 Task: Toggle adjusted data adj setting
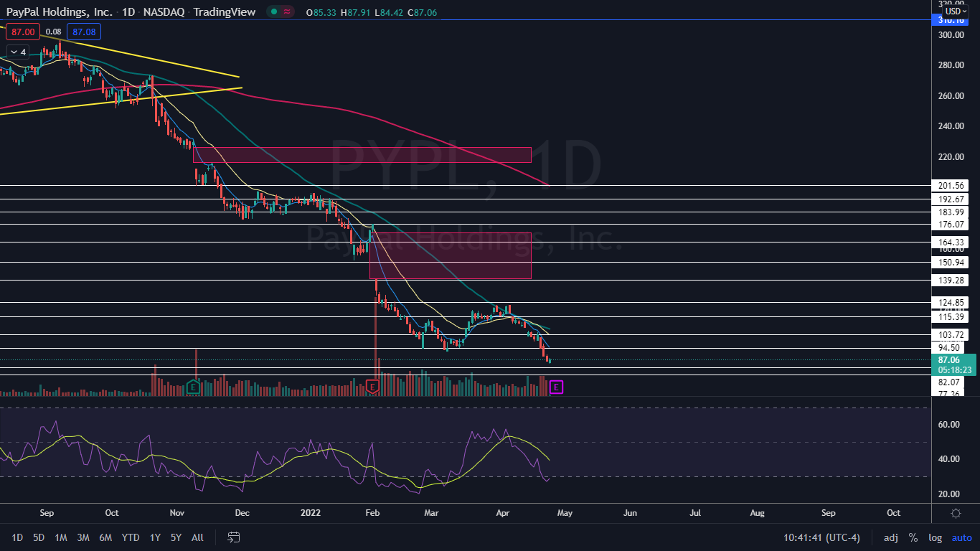(x=890, y=537)
